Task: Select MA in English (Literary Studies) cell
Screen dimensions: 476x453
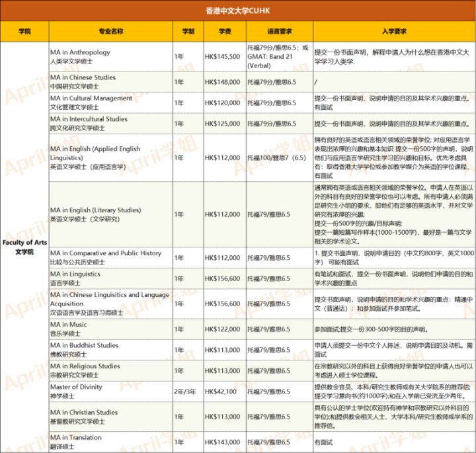Action: click(111, 214)
